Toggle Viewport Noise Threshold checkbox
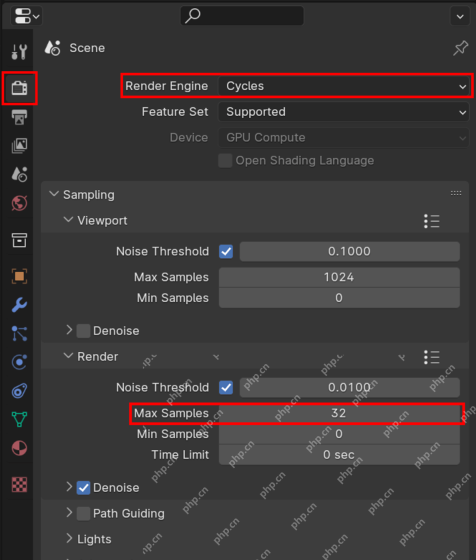The width and height of the screenshot is (476, 560). click(226, 251)
